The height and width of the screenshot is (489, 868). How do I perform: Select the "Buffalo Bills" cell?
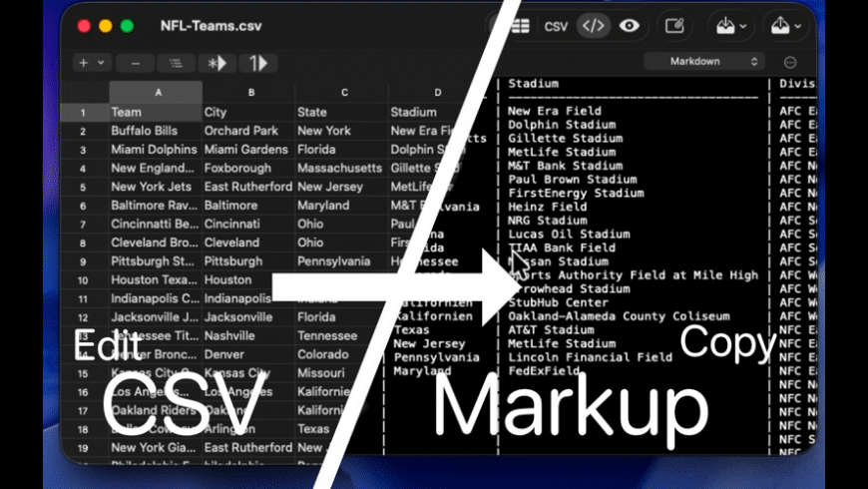point(156,132)
